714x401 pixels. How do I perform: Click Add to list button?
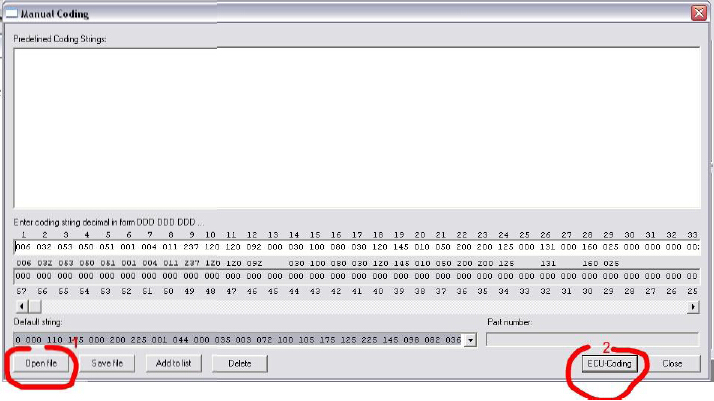pyautogui.click(x=173, y=363)
